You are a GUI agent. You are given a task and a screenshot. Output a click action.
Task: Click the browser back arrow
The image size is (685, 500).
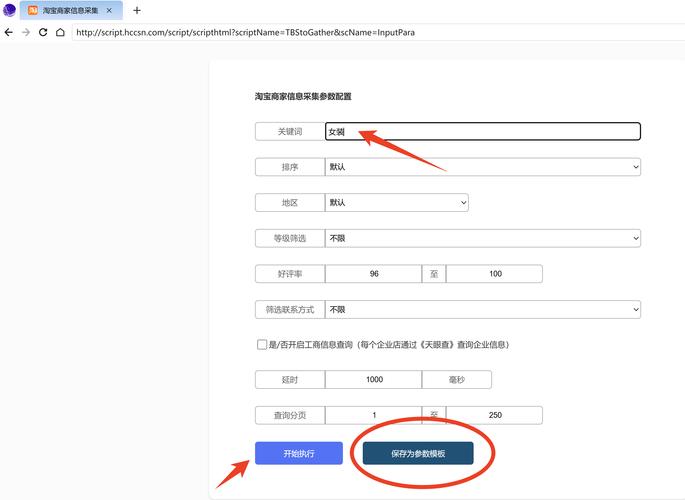(9, 32)
